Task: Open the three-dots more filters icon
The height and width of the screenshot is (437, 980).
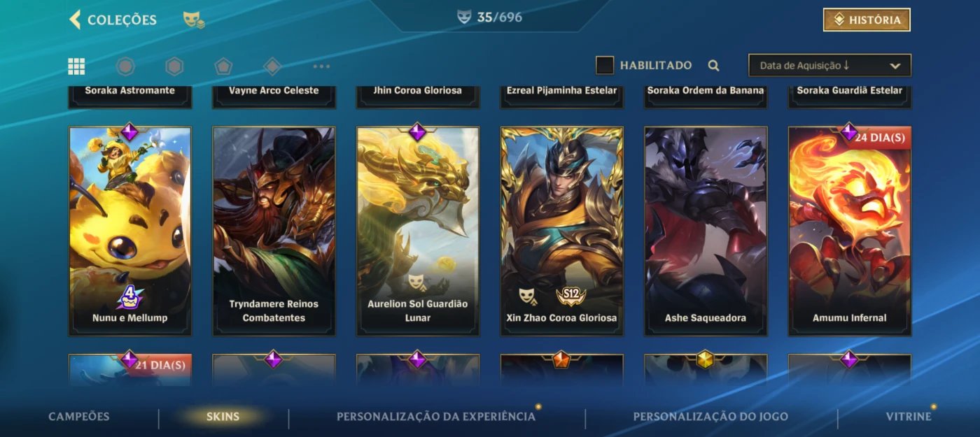Action: pos(321,66)
